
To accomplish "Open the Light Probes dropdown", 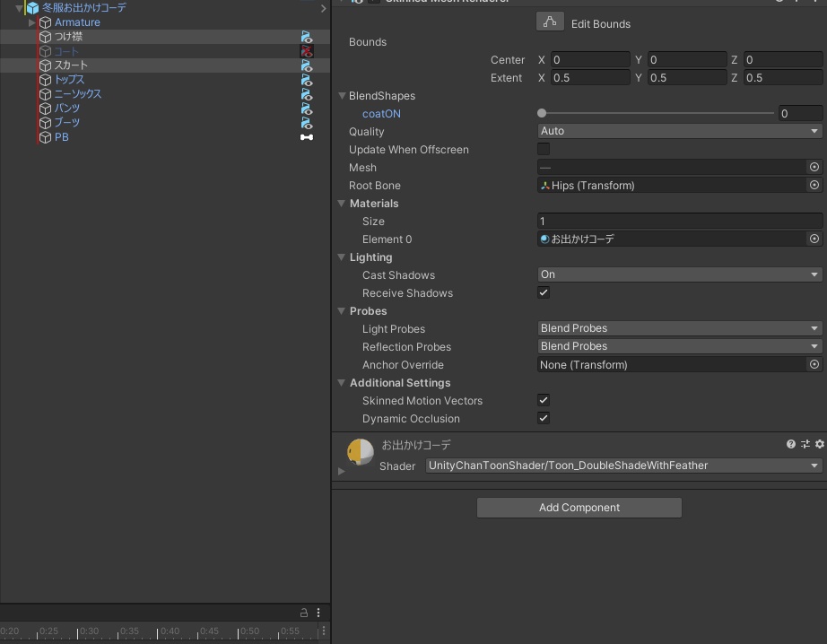I will coord(679,328).
